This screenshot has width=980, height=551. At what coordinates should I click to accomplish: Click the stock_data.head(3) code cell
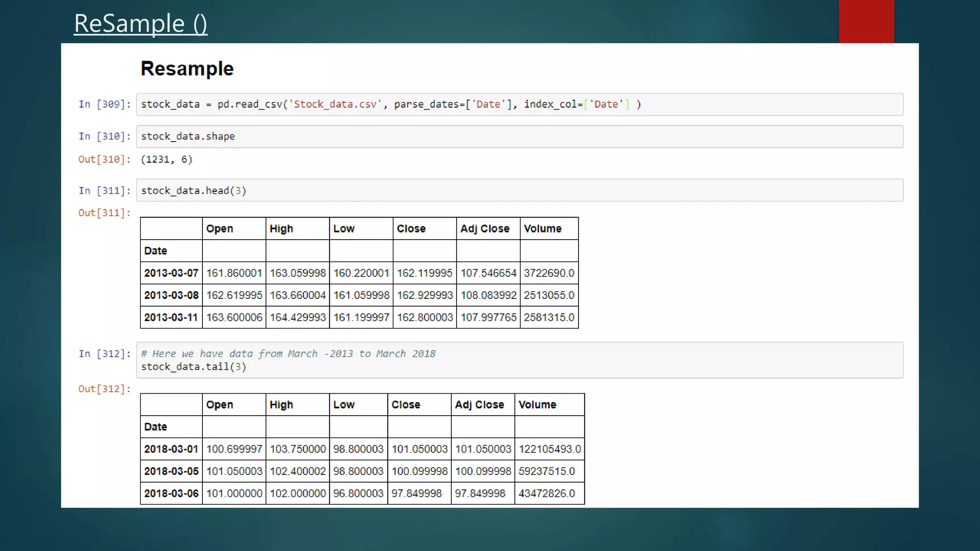520,190
